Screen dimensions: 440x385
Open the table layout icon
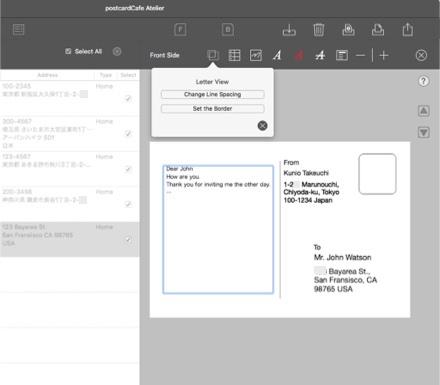click(234, 55)
